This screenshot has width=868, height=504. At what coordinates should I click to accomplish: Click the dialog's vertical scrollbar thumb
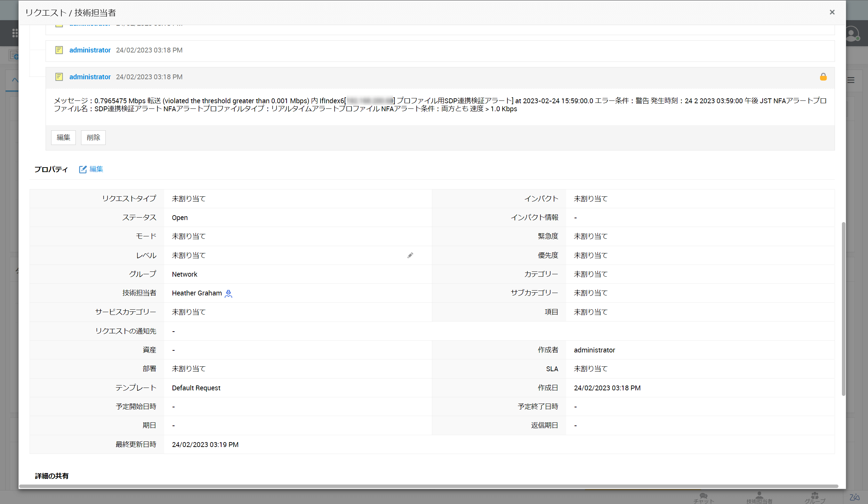pos(843,309)
